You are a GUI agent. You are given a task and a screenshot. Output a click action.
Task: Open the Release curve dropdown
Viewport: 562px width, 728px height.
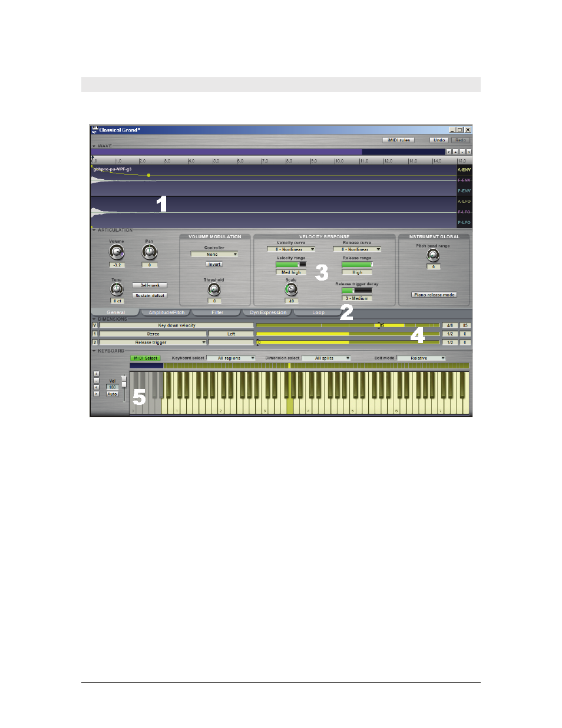click(357, 249)
